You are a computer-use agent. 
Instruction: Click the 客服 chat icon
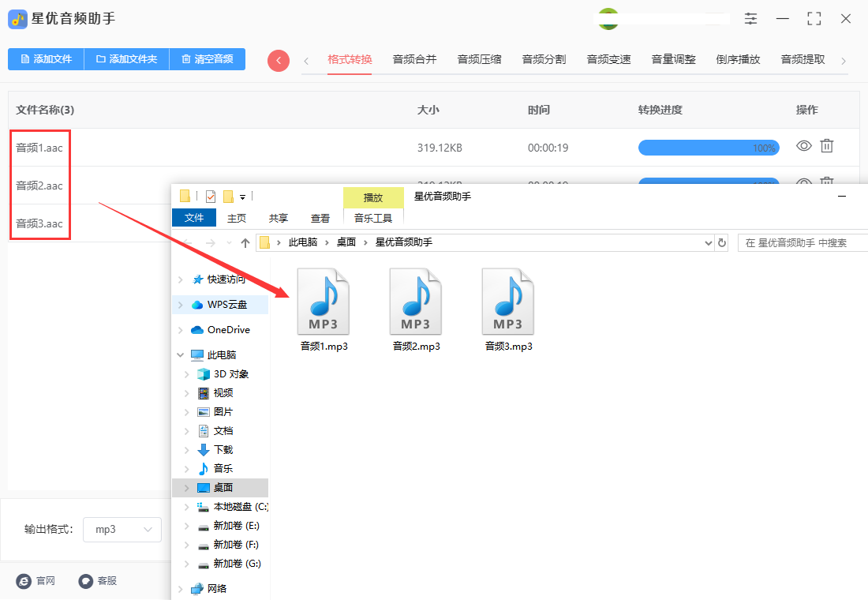86,580
